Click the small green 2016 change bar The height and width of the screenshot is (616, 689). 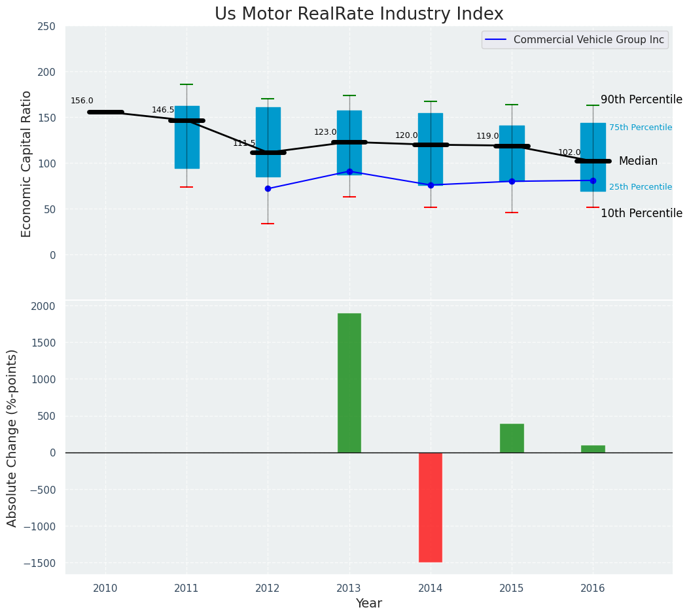coord(593,449)
